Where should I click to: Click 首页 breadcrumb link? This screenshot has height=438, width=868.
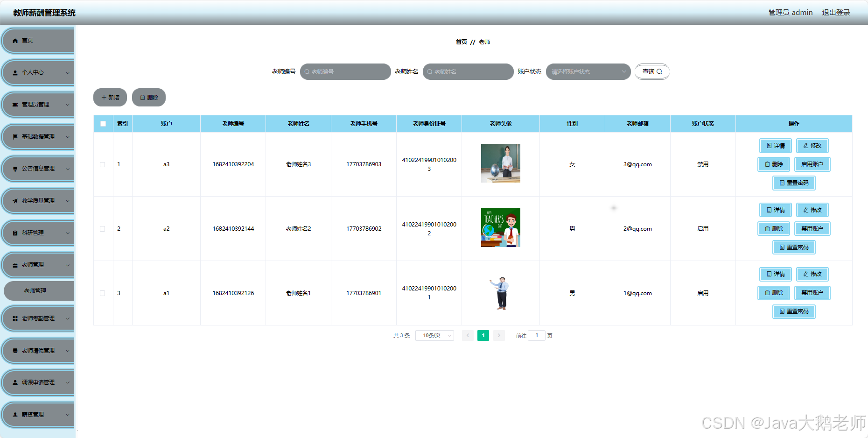point(461,42)
